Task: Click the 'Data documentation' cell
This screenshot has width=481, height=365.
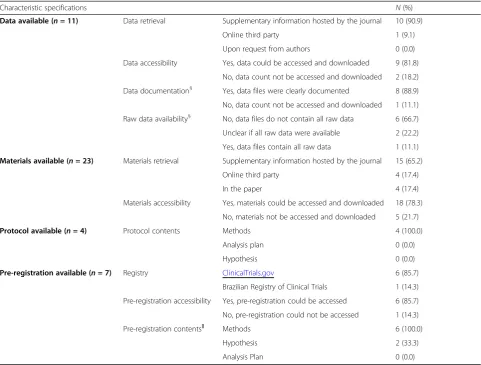Action: tap(157, 91)
